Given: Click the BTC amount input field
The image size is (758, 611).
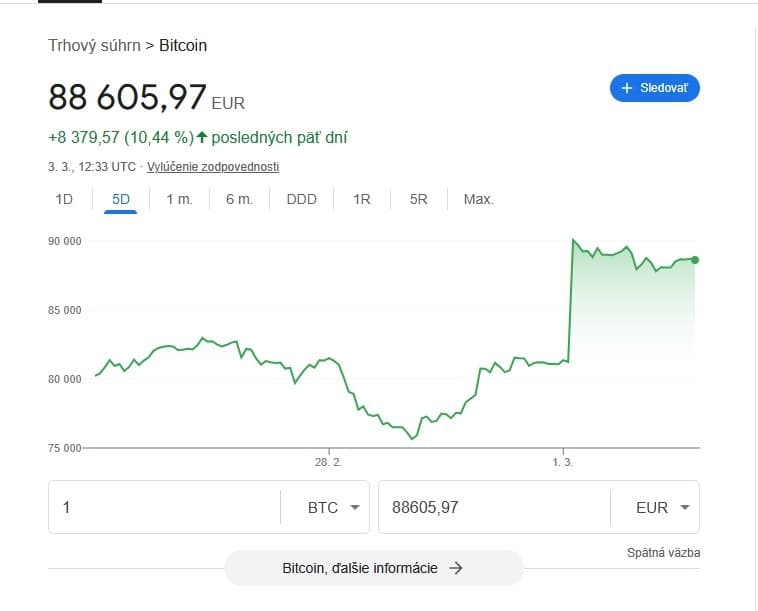Looking at the screenshot, I should [x=165, y=507].
